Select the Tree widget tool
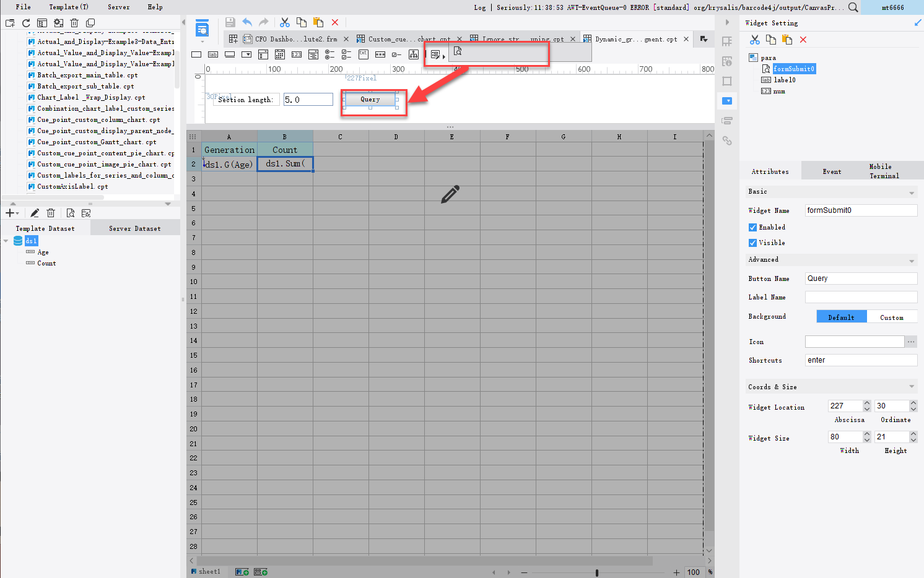Viewport: 924px width, 578px height. point(413,54)
